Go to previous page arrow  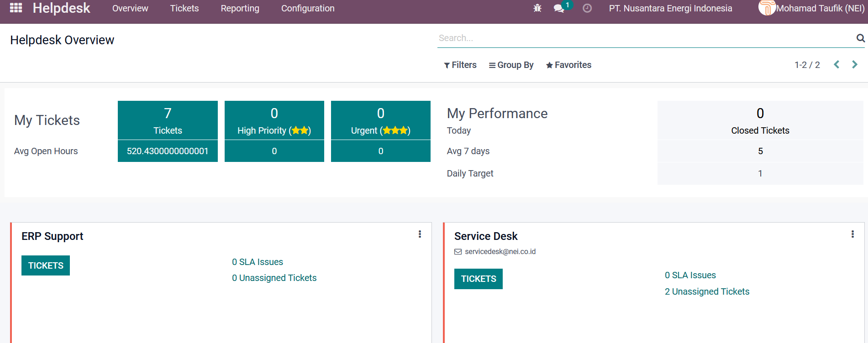836,65
